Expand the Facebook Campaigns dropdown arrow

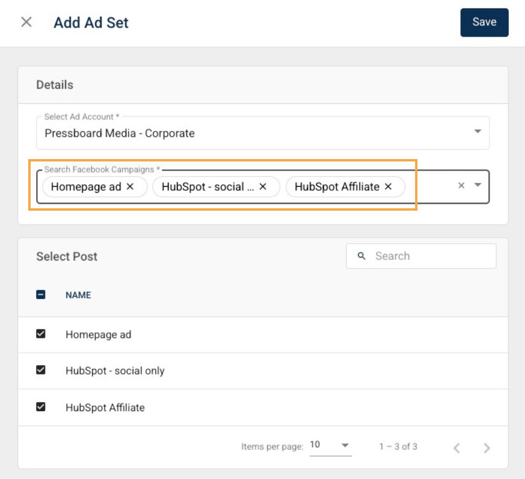click(478, 185)
